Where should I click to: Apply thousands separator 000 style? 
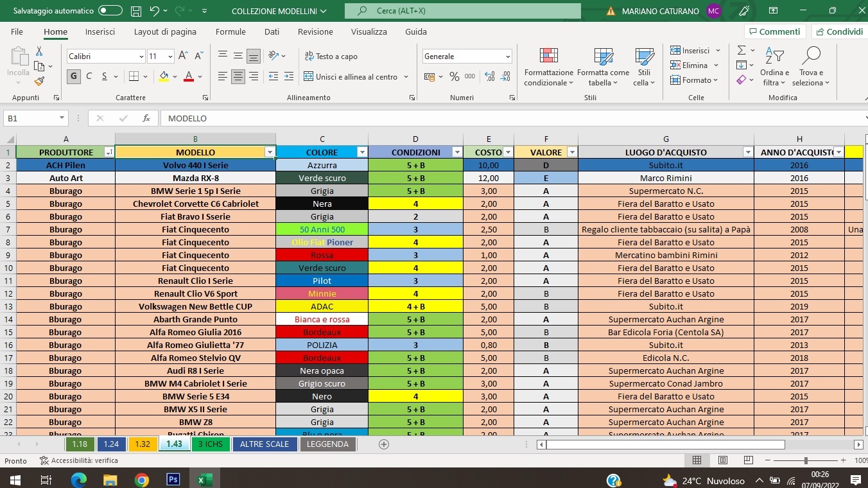tap(470, 76)
